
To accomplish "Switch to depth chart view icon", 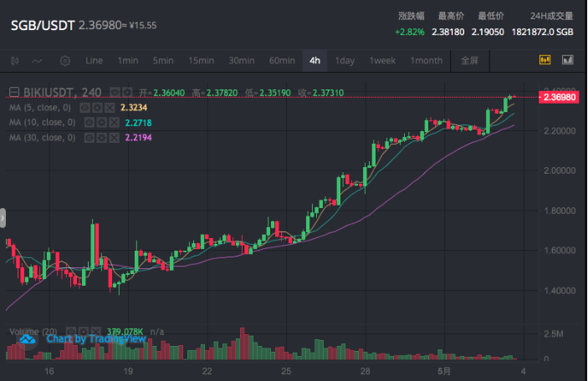I will (568, 60).
